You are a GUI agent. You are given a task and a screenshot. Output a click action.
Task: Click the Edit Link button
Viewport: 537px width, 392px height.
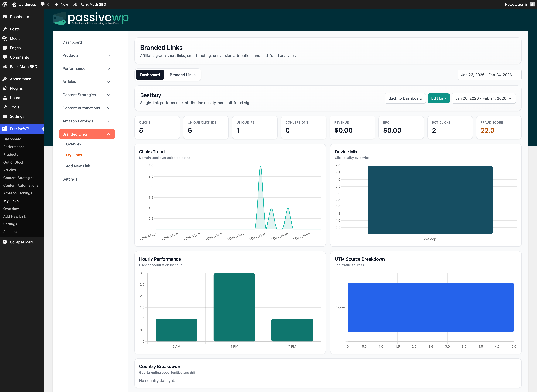(438, 98)
